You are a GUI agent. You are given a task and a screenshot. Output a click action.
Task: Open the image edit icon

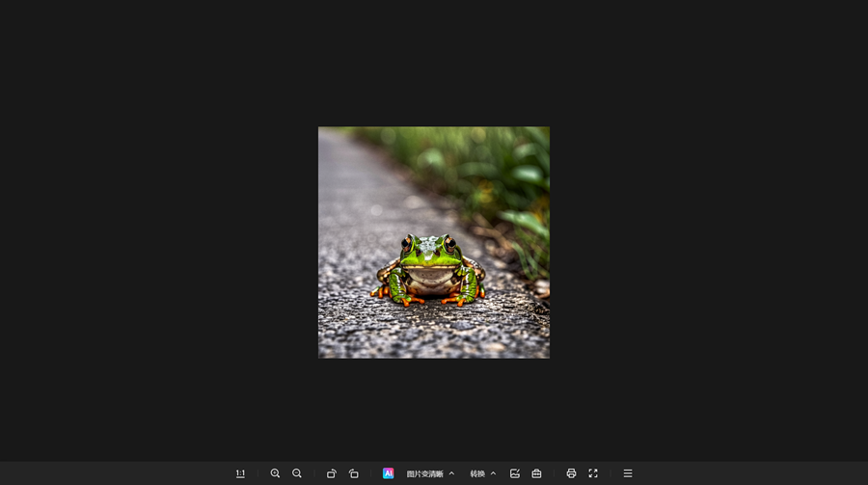[x=515, y=473]
